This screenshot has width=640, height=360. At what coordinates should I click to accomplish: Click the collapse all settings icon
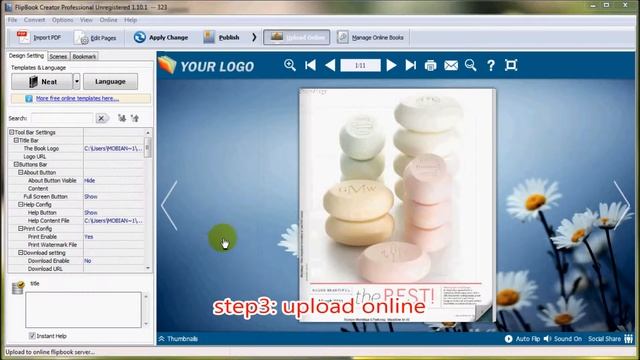pyautogui.click(x=135, y=118)
